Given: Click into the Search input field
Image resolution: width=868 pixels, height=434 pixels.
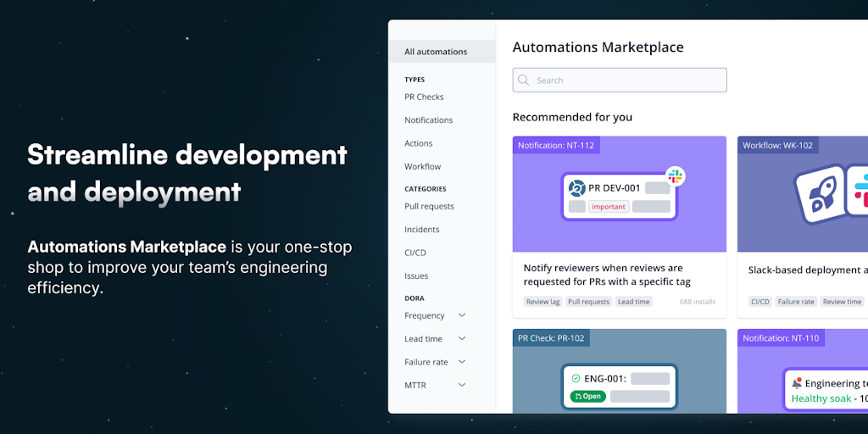Looking at the screenshot, I should 627,81.
